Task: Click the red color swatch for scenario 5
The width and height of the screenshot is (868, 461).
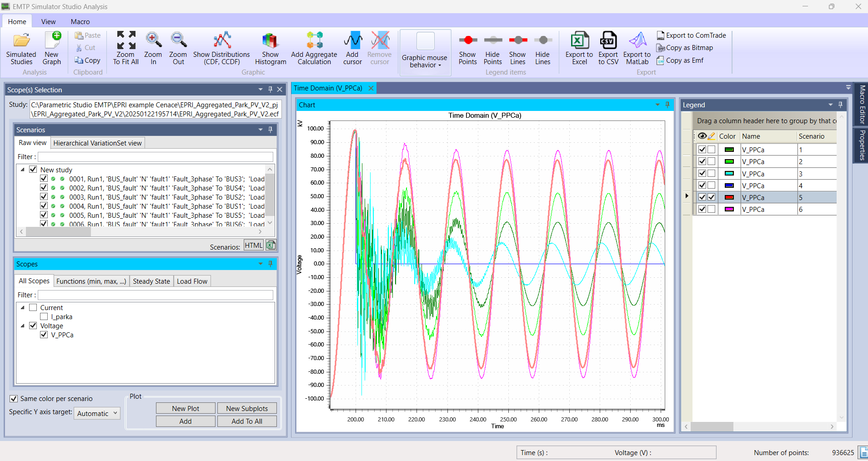Action: click(728, 197)
